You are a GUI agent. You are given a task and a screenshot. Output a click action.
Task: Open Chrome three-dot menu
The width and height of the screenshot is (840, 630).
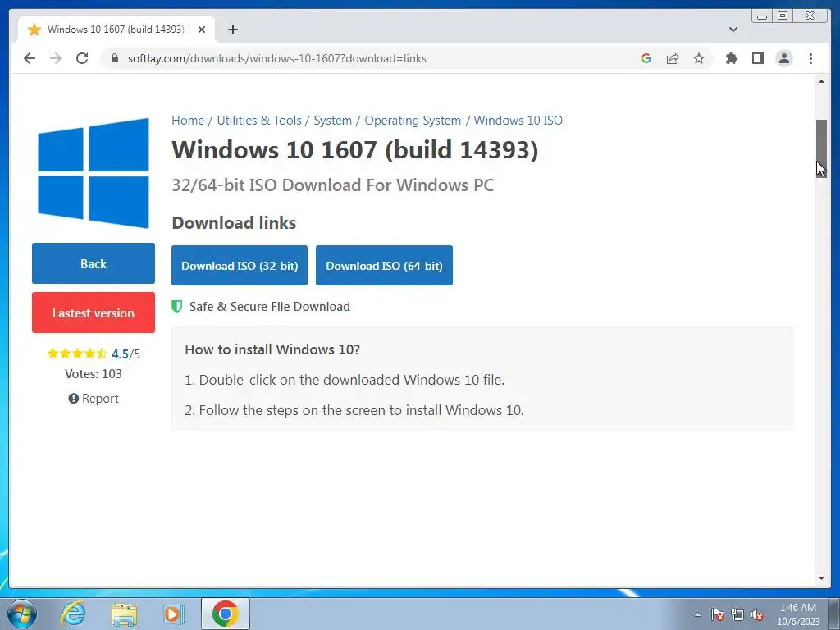(x=810, y=58)
